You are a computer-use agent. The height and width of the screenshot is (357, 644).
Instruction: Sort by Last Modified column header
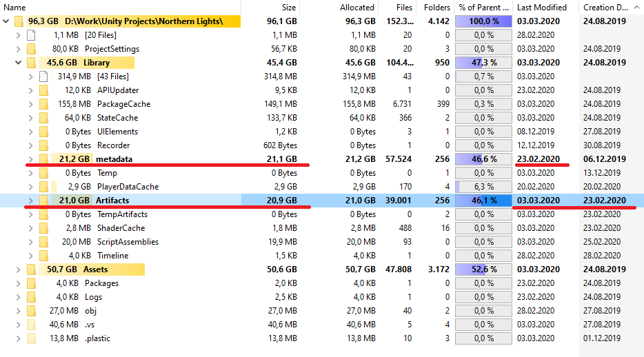click(x=541, y=8)
